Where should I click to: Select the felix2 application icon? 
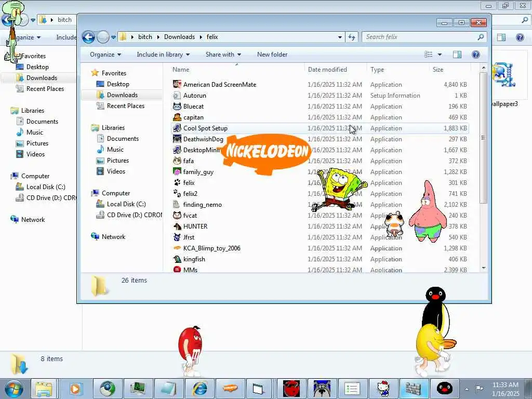click(177, 194)
